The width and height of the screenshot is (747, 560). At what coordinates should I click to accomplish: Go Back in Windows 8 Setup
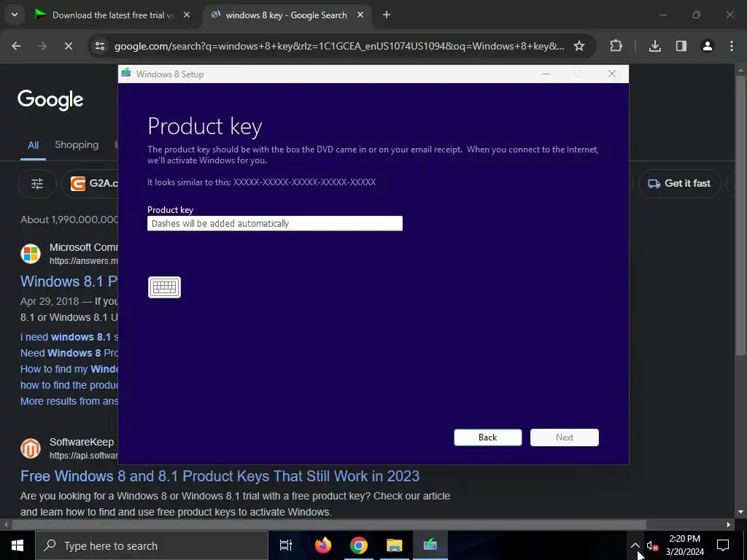487,437
